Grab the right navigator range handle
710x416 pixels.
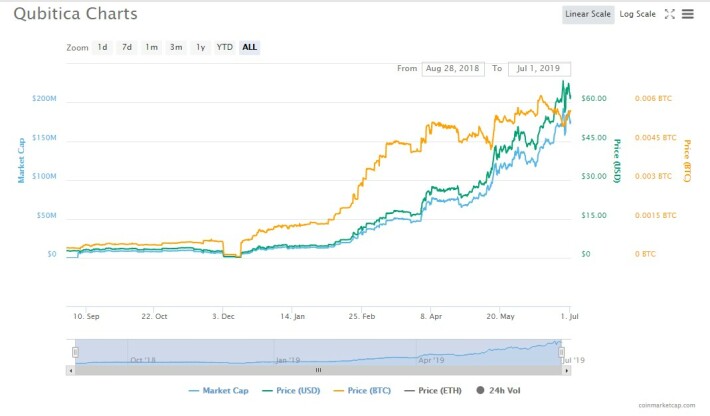click(561, 352)
